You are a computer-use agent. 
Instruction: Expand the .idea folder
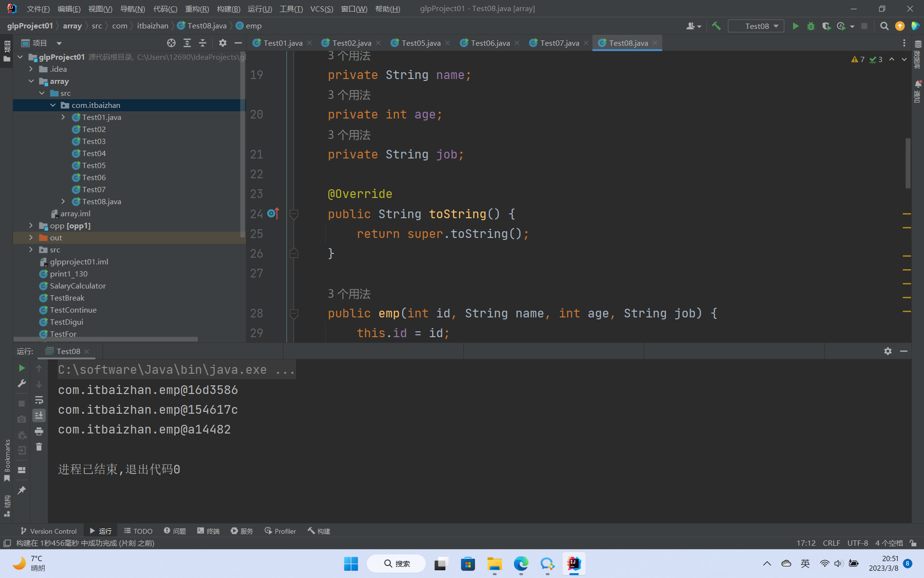tap(31, 69)
